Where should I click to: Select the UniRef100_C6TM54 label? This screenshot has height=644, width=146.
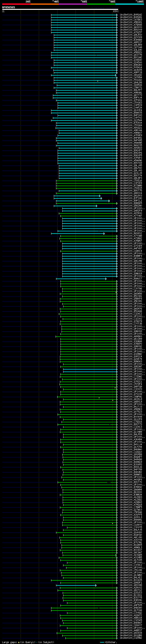click(x=131, y=77)
